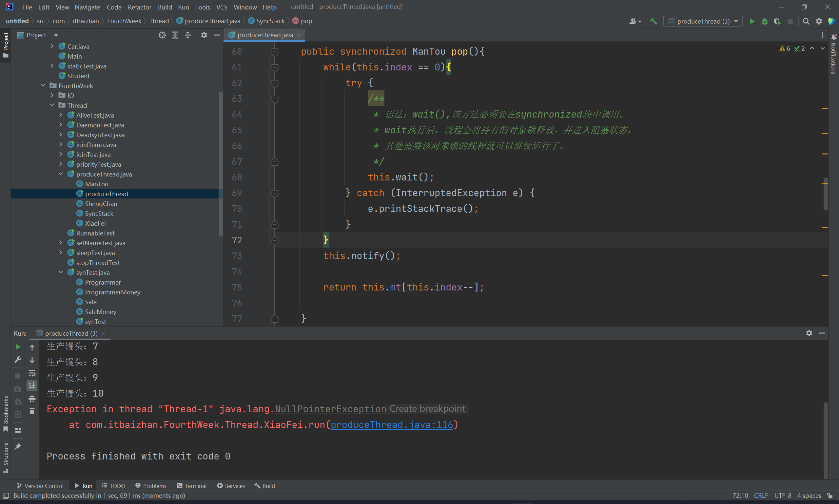Click the camera dump threads icon
Image resolution: width=839 pixels, height=504 pixels.
[x=18, y=388]
